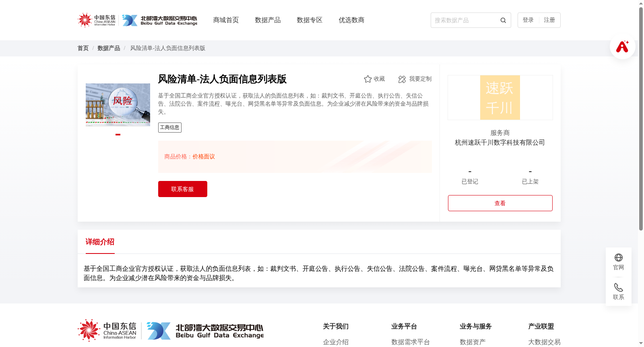Image resolution: width=644 pixels, height=347 pixels.
Task: Open the 数据产品 navigation item
Action: tap(268, 20)
